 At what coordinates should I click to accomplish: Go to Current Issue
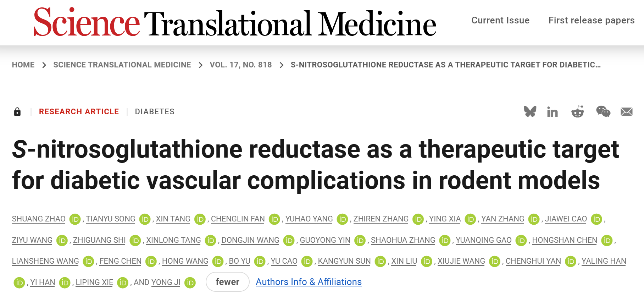(x=500, y=20)
